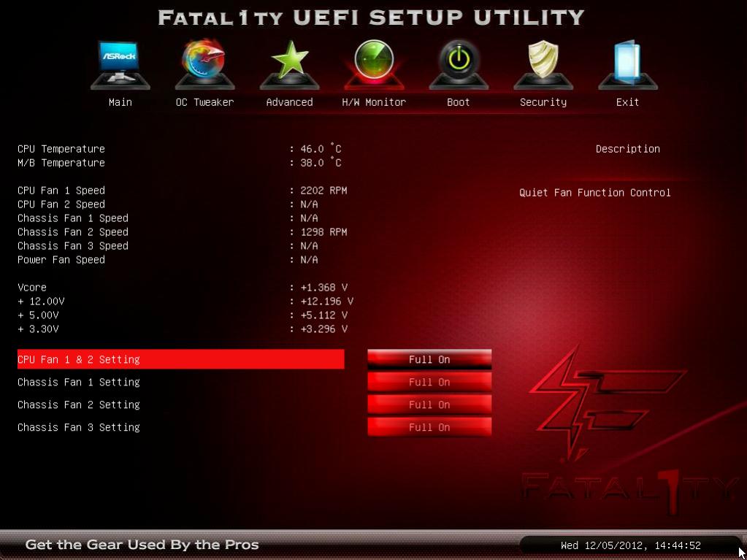747x560 pixels.
Task: Open the Security tab label
Action: point(543,102)
